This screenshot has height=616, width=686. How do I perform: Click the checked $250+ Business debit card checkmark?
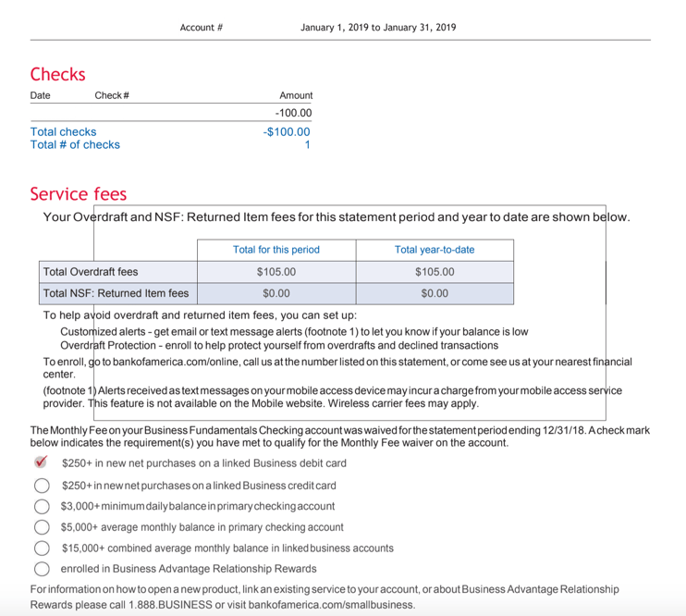(x=41, y=462)
